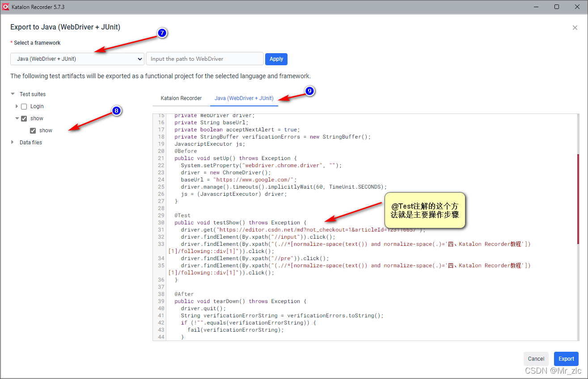The width and height of the screenshot is (588, 379).
Task: Open the framework selection dropdown
Action: click(x=77, y=59)
